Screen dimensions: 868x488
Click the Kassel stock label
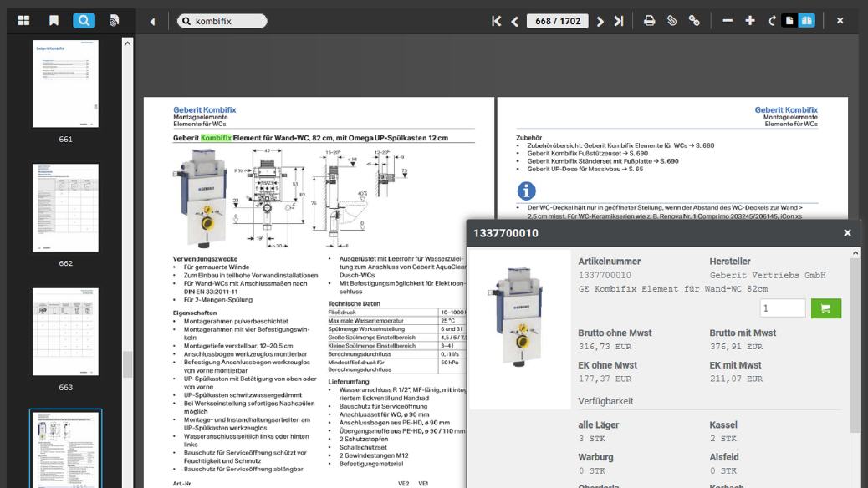[723, 425]
